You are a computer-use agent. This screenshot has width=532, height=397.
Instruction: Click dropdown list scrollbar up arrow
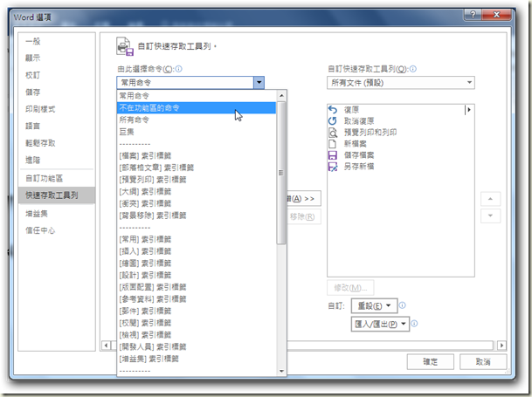tap(281, 96)
